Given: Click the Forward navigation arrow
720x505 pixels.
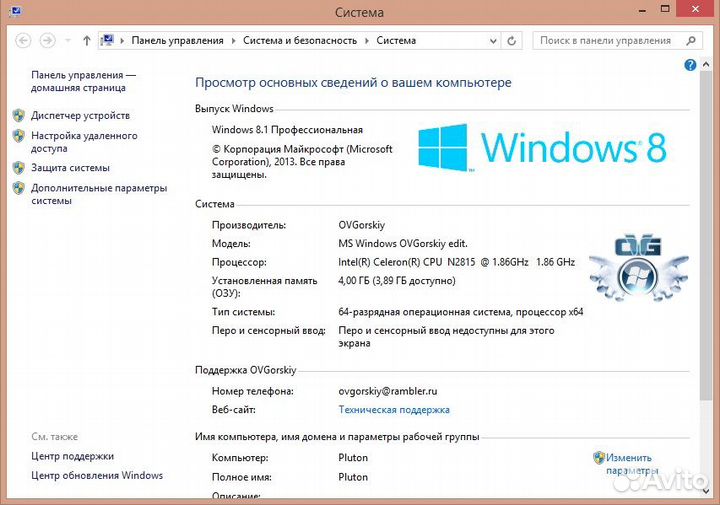Looking at the screenshot, I should [47, 41].
